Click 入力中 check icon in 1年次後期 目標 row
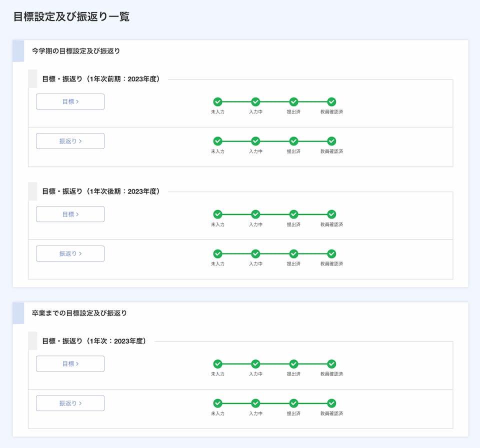This screenshot has width=480, height=448. point(255,214)
